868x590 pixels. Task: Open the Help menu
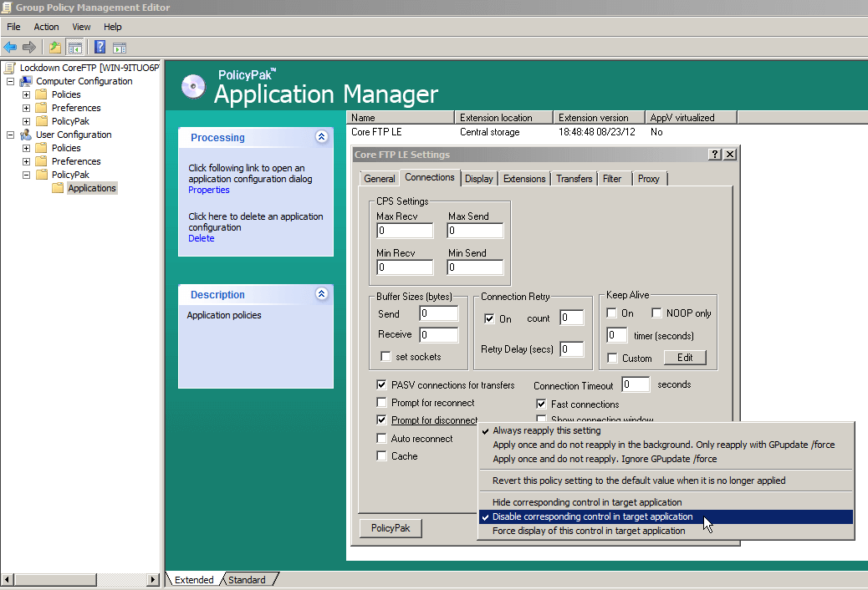pyautogui.click(x=112, y=27)
